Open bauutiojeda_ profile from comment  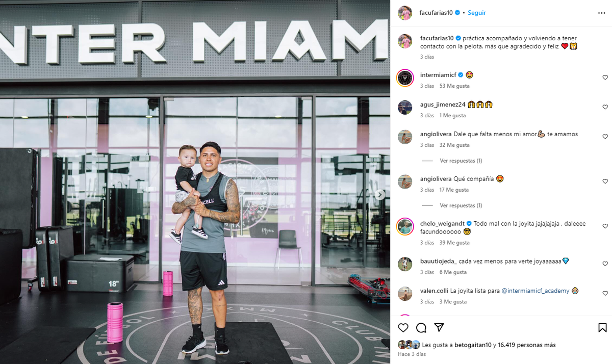point(439,261)
